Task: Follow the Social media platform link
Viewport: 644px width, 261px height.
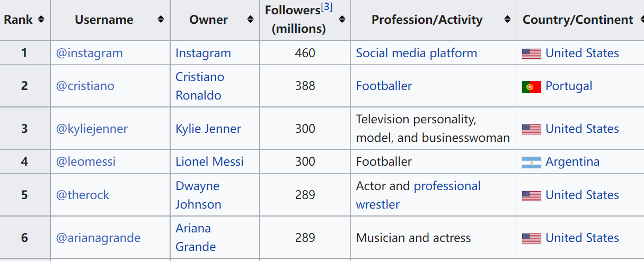Action: [x=417, y=53]
